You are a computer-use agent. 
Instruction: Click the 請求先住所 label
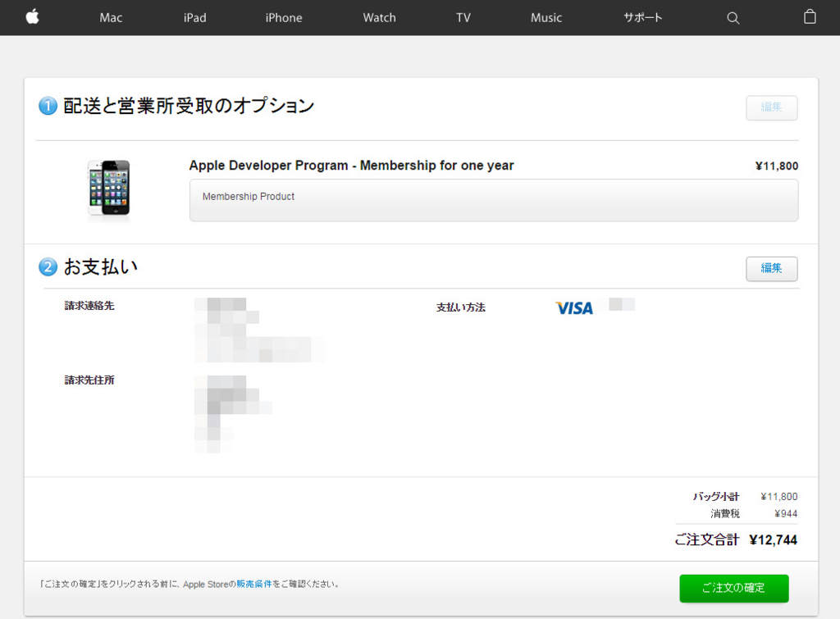coord(89,380)
